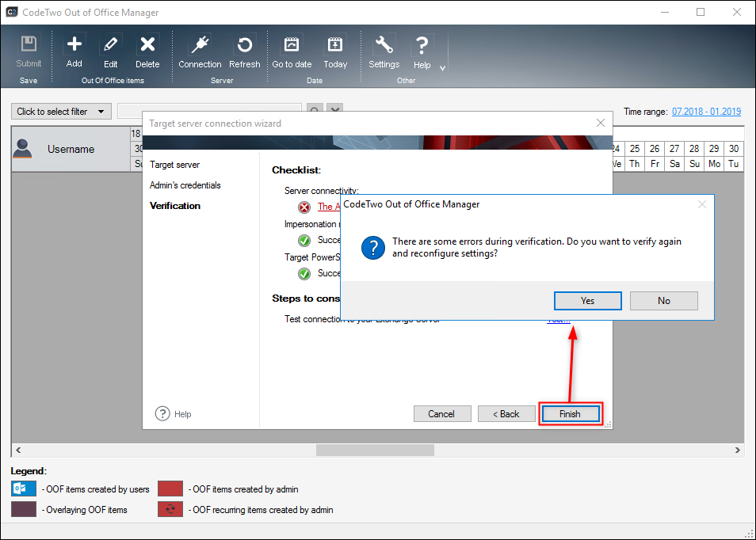Maximize the CodeTwo Out of Office Manager window
Screen dimensions: 756x540
pyautogui.click(x=701, y=12)
